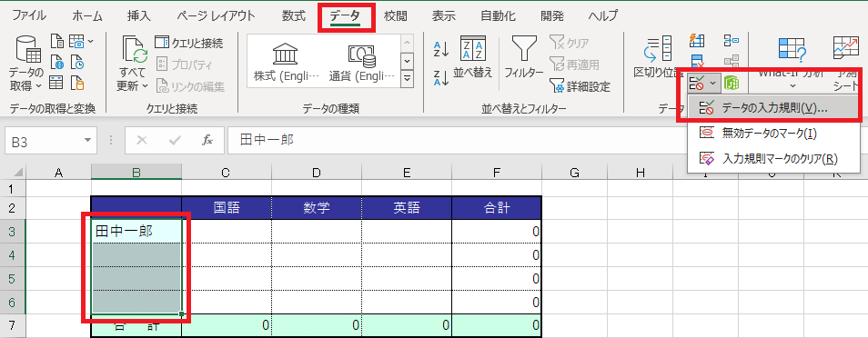Expand the data types gallery more button
This screenshot has height=338, width=868.
[408, 78]
